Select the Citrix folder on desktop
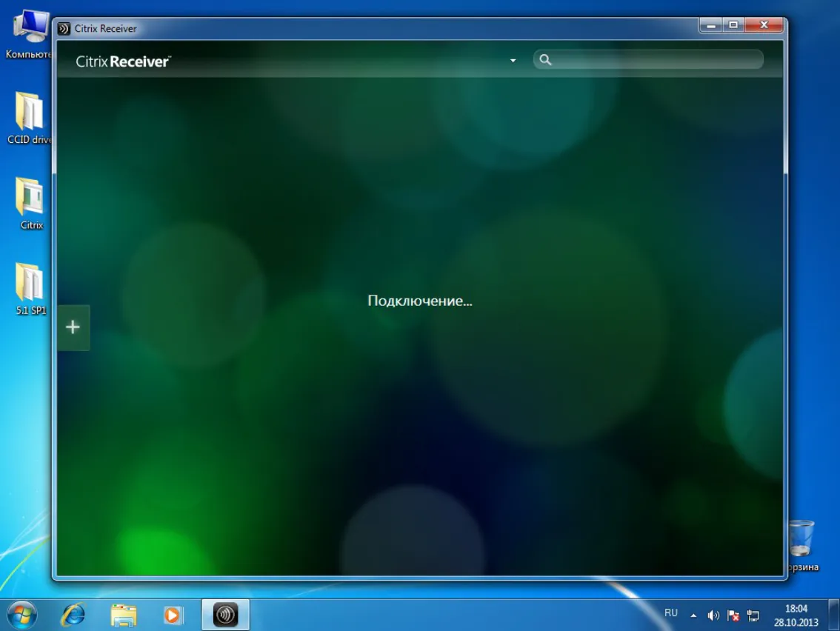The width and height of the screenshot is (840, 631). pos(31,204)
